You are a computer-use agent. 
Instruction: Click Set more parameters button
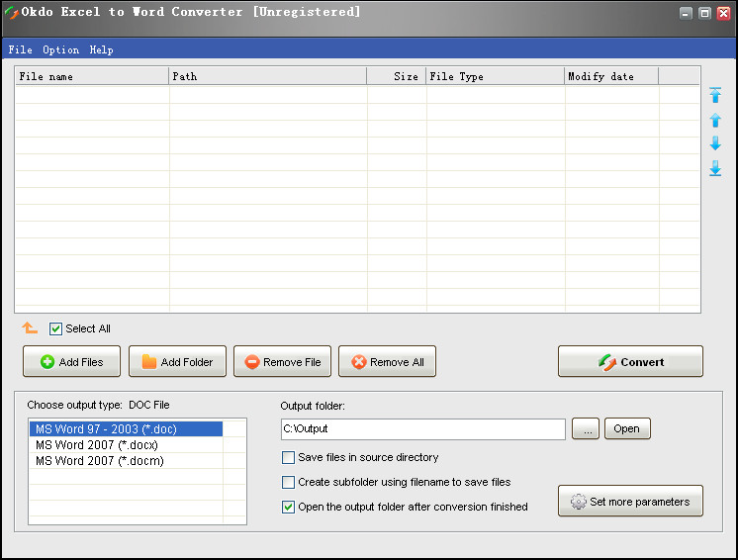[x=631, y=501]
